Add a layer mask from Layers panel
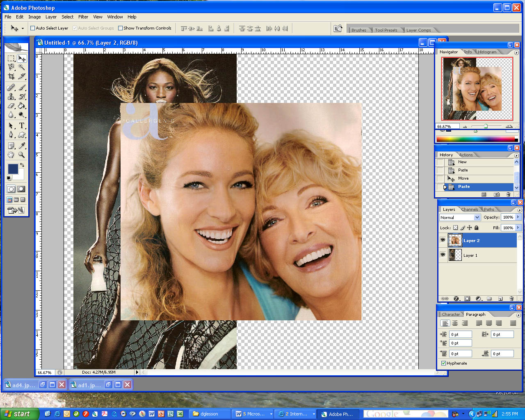The image size is (525, 420). [x=467, y=299]
